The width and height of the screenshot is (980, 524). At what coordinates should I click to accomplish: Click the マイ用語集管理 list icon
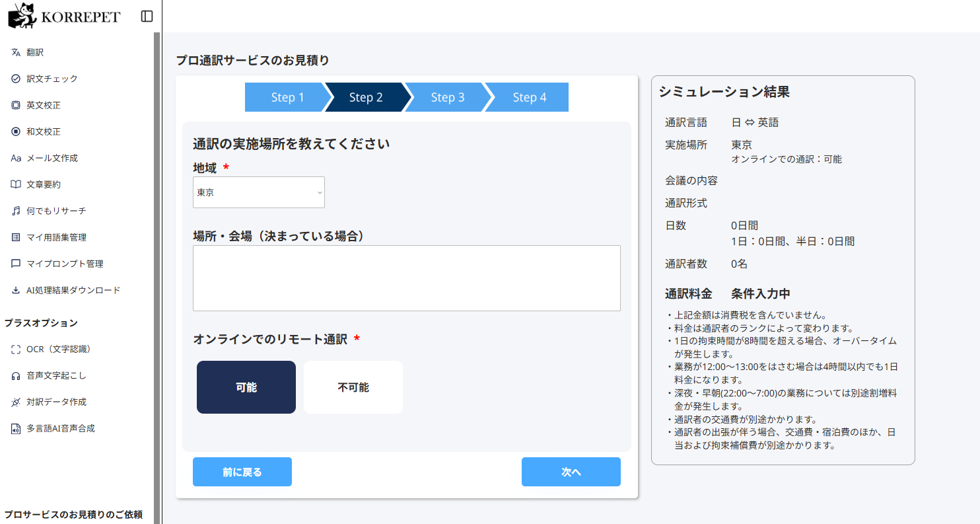click(x=16, y=237)
